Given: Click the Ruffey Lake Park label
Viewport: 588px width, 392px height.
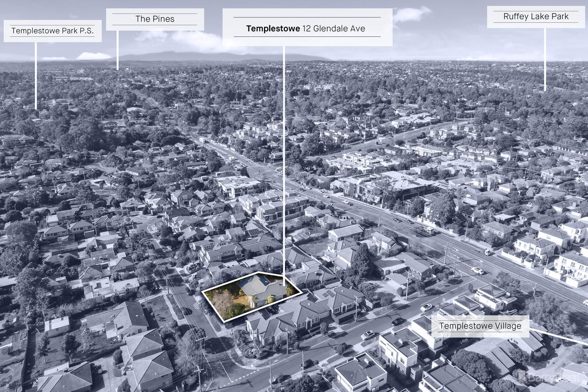Looking at the screenshot, I should 536,16.
